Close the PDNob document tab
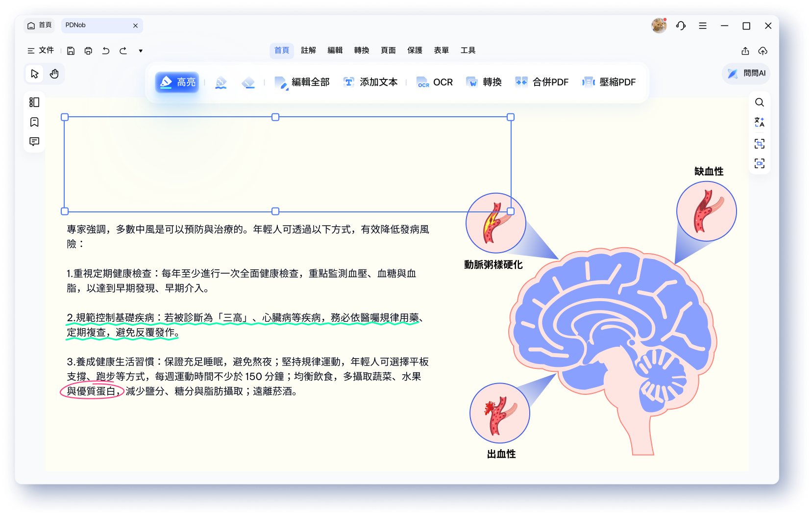This screenshot has height=517, width=812. pos(136,26)
